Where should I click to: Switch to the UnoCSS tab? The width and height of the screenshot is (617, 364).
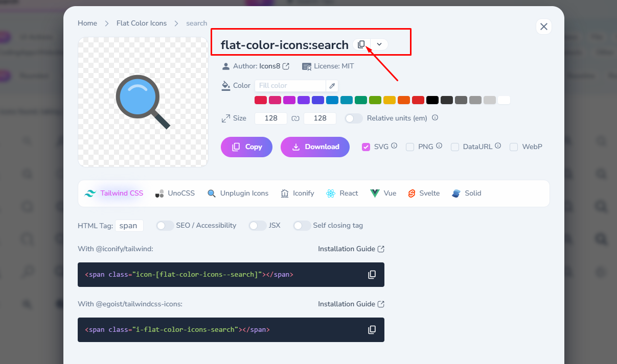(x=175, y=193)
